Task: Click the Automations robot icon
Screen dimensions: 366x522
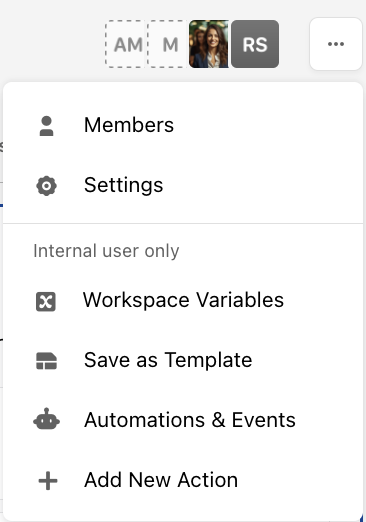Action: point(46,419)
